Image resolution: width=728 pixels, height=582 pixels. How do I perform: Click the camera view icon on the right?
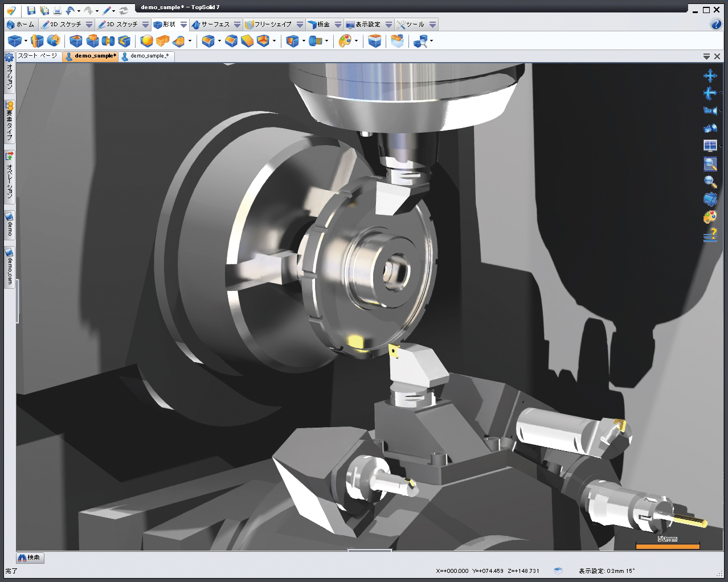pyautogui.click(x=710, y=110)
